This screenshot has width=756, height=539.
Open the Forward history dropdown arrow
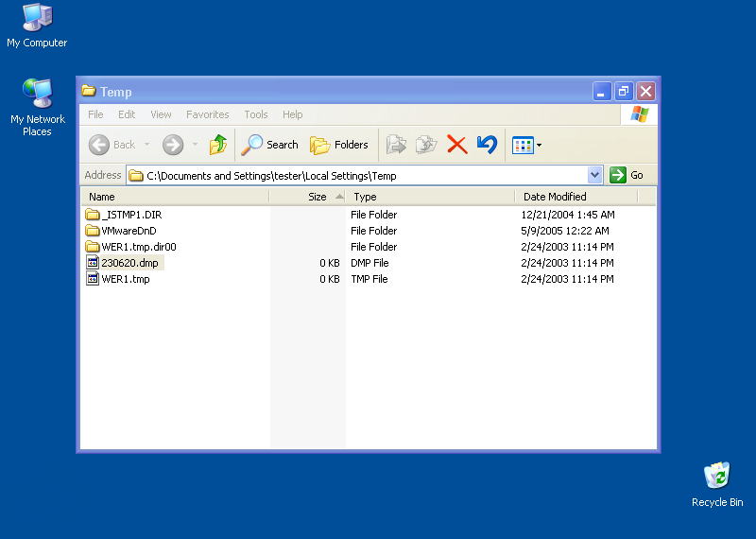195,145
